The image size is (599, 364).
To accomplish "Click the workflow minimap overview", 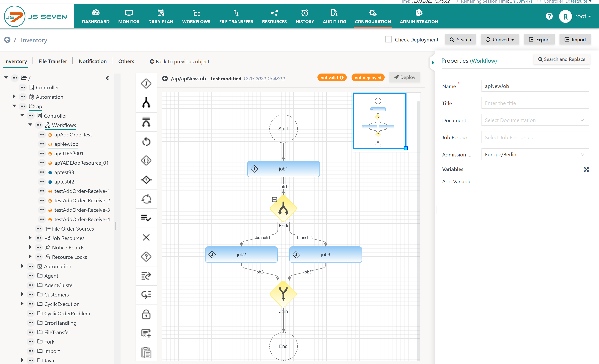I will [380, 121].
